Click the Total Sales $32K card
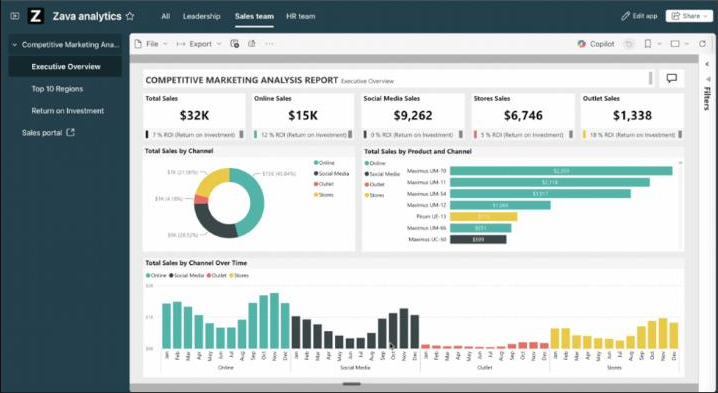The width and height of the screenshot is (718, 393). pos(194,116)
